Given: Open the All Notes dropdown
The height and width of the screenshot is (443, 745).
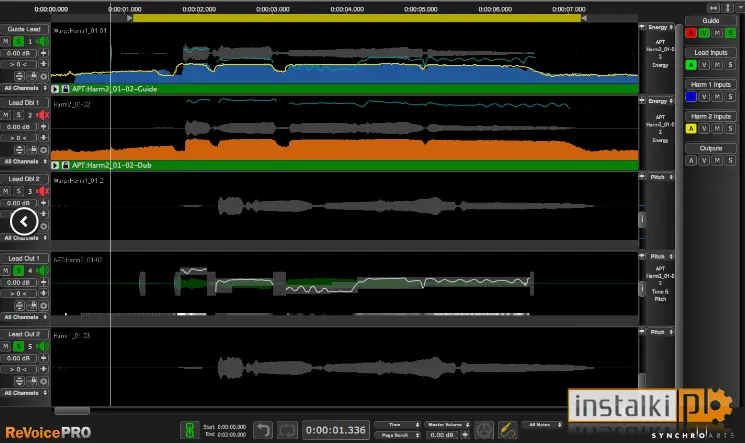Looking at the screenshot, I should click(543, 424).
